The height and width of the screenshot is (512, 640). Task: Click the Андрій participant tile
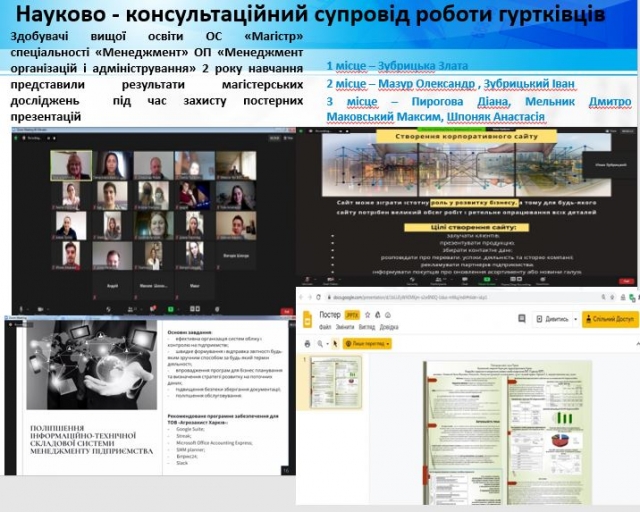pyautogui.click(x=113, y=286)
